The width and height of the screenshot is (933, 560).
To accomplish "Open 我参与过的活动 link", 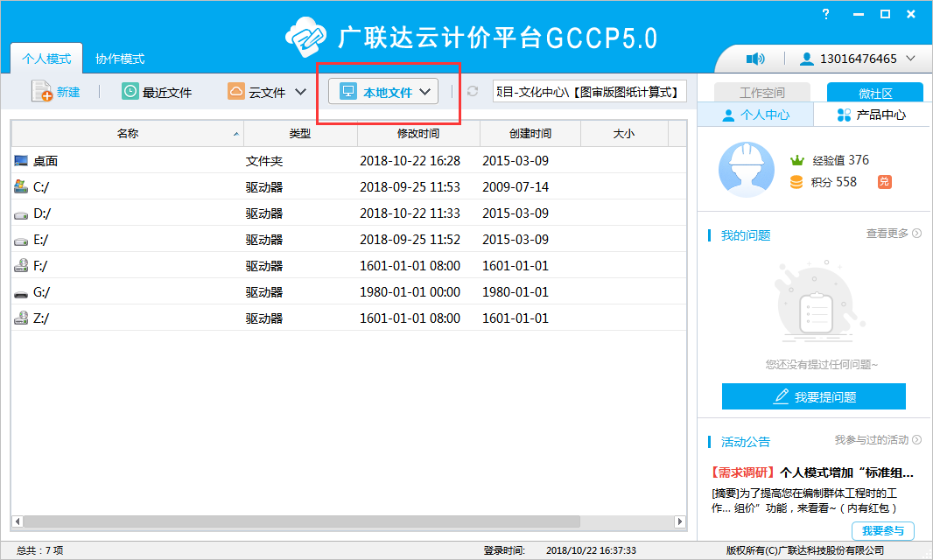I will click(x=878, y=440).
